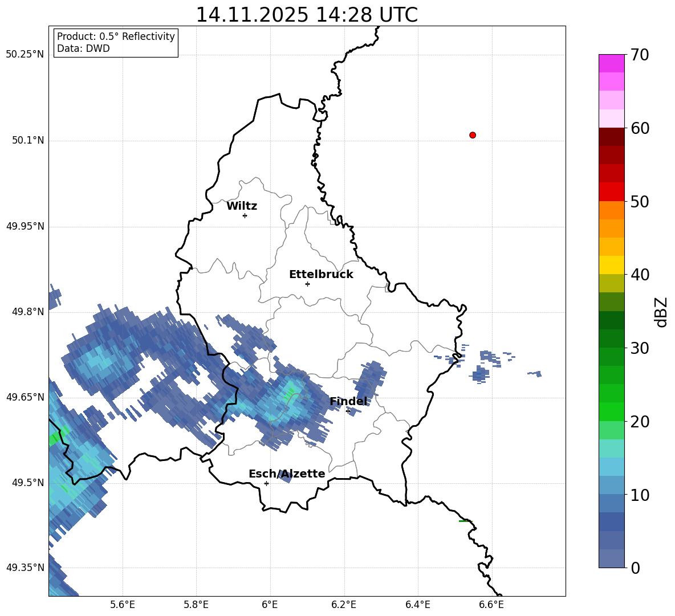Click the 49.5°N latitude label
The height and width of the screenshot is (616, 675).
click(x=29, y=483)
